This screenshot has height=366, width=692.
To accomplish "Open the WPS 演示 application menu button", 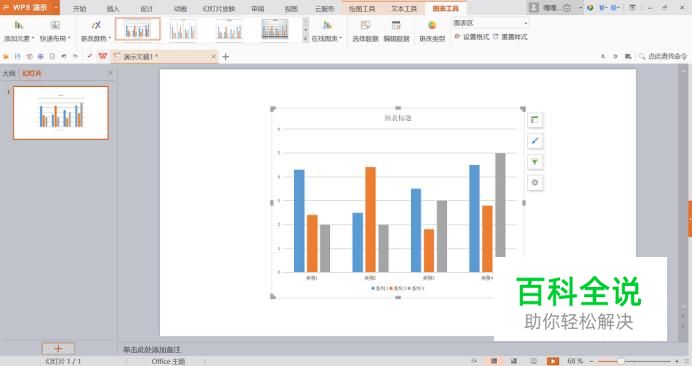I will click(x=30, y=8).
